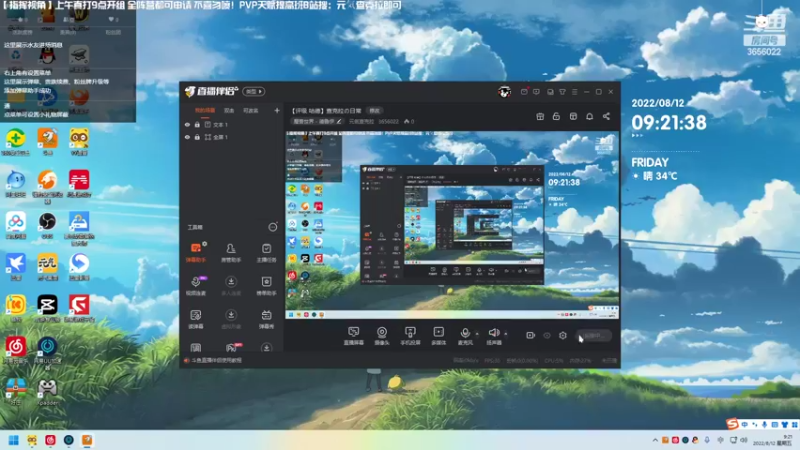Open settings gear in the bottom bar
Screen dimensions: 800x450
coord(563,335)
